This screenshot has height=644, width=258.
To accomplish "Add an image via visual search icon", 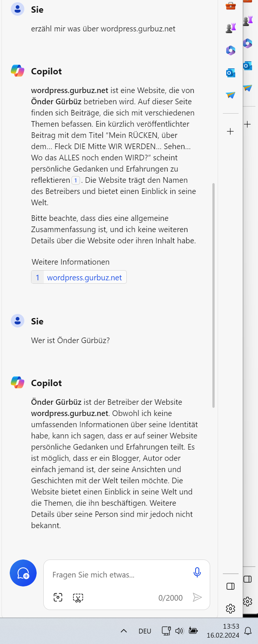I will (x=58, y=597).
